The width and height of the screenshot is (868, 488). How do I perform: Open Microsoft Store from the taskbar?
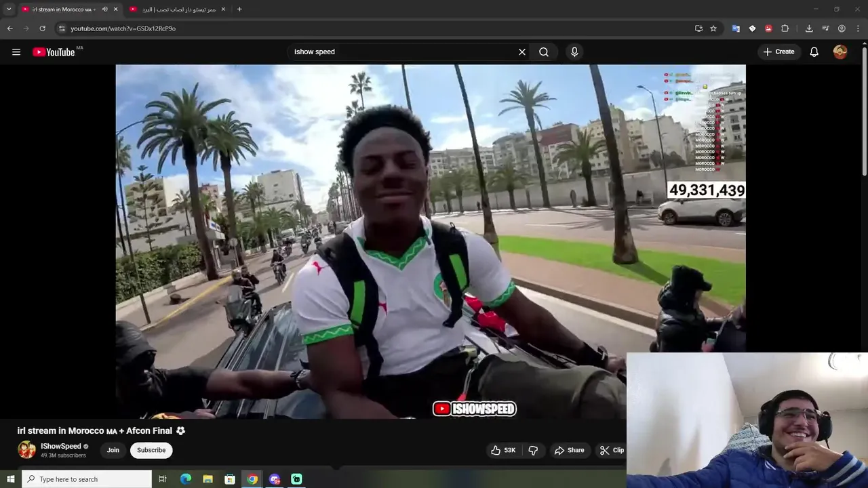(230, 479)
